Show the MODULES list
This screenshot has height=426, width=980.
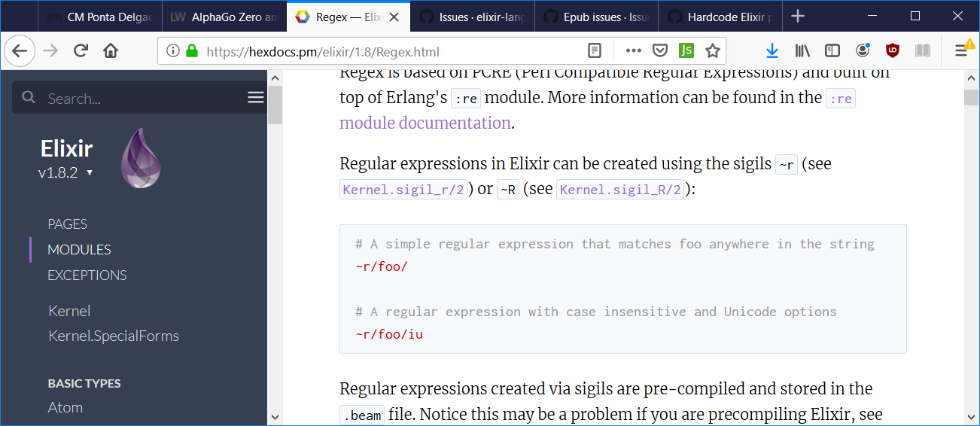click(79, 249)
